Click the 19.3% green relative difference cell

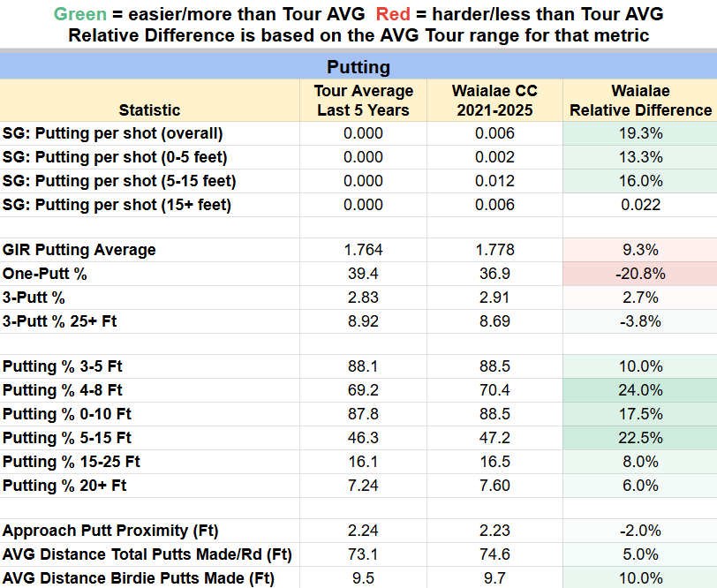pos(640,133)
